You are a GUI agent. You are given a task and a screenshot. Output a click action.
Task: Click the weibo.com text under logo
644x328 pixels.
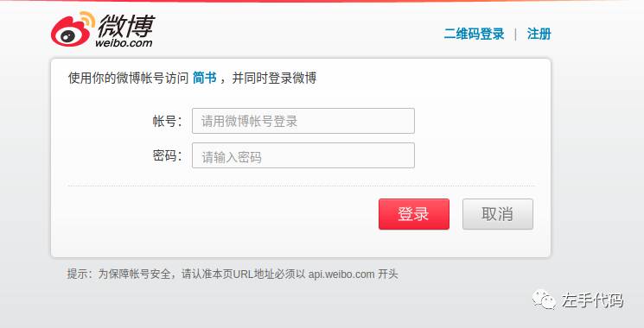pyautogui.click(x=124, y=42)
